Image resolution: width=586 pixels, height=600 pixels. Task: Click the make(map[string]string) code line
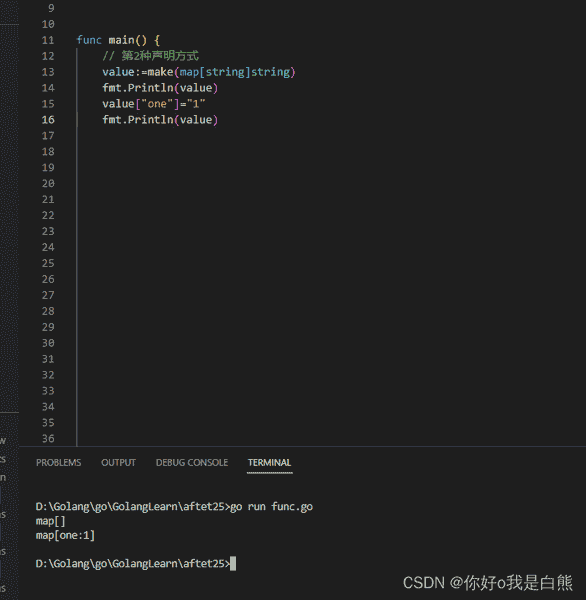[x=199, y=72]
